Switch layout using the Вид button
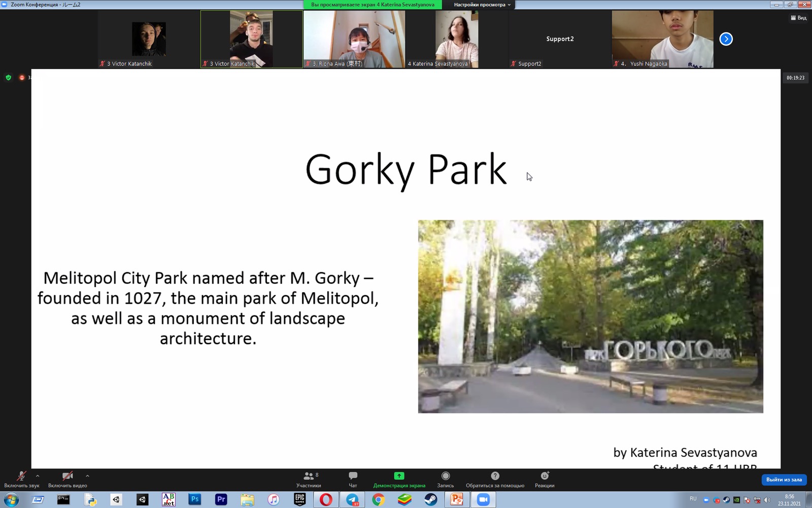812x508 pixels. pyautogui.click(x=798, y=18)
